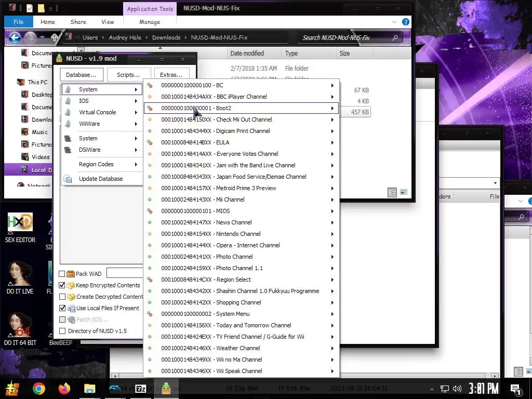Expand Boot2 submenu arrow
Viewport: 532px width, 399px height.
(332, 108)
